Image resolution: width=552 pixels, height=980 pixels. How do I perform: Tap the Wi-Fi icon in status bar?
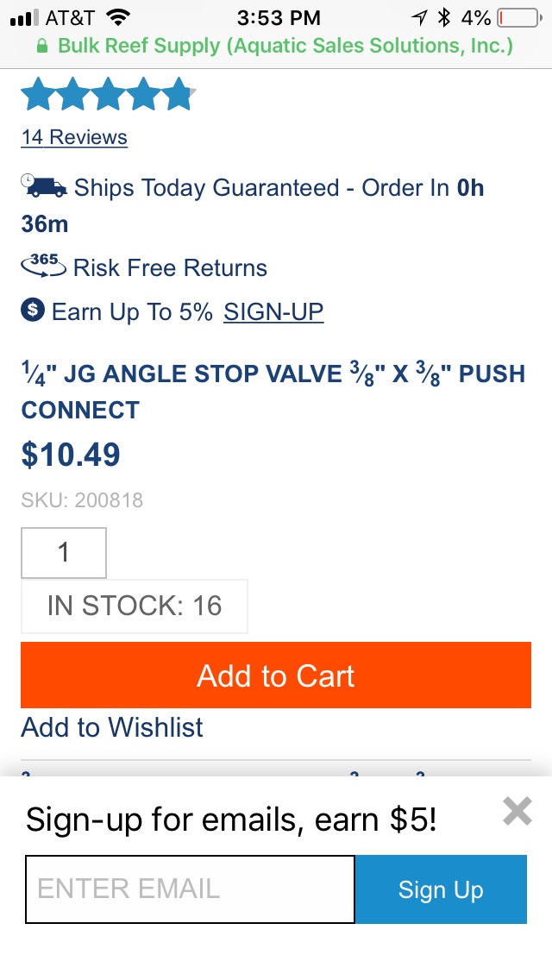pyautogui.click(x=118, y=17)
